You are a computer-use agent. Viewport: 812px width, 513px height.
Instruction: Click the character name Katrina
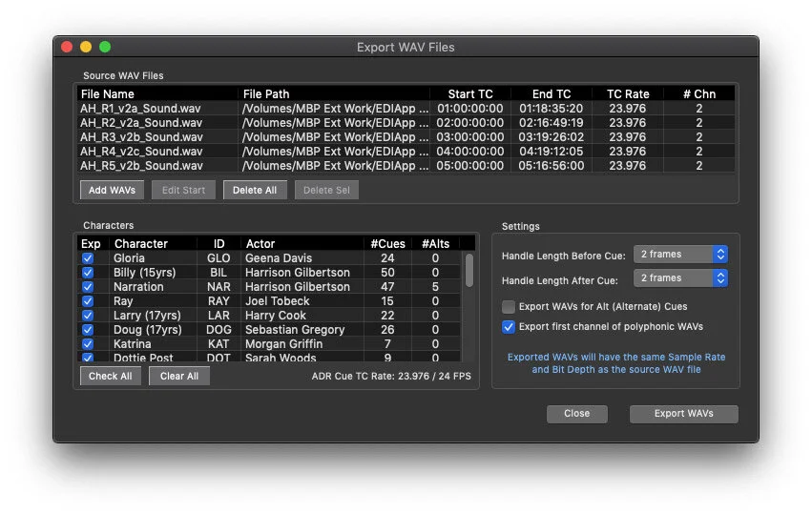click(132, 344)
